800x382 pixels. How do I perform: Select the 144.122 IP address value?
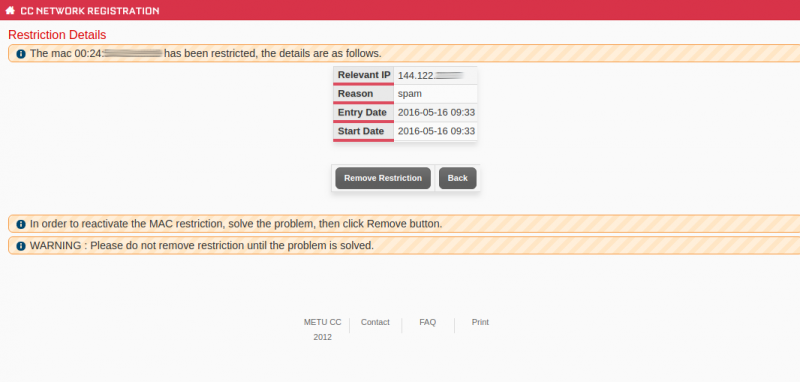click(430, 75)
